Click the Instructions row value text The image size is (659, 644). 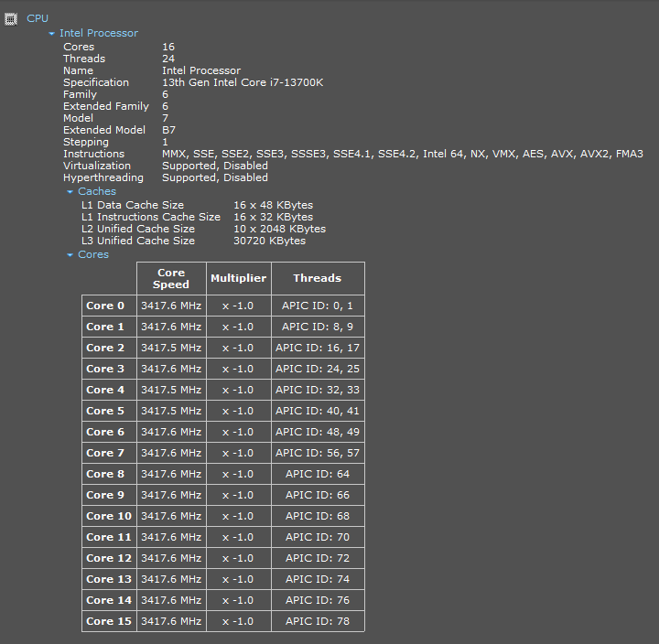(x=403, y=155)
